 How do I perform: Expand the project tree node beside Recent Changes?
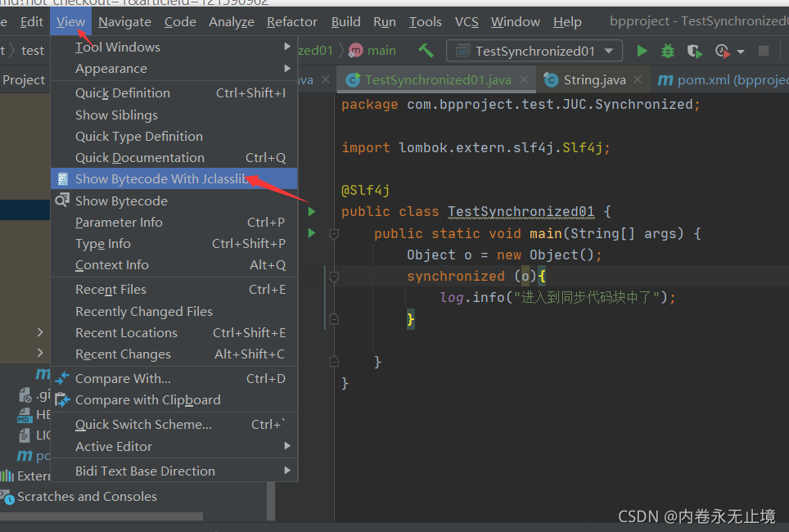40,353
